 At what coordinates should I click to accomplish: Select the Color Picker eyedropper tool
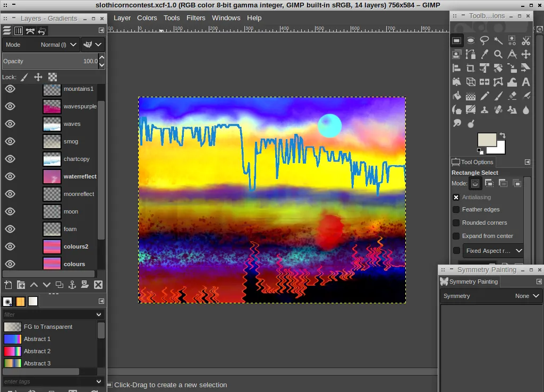click(484, 55)
